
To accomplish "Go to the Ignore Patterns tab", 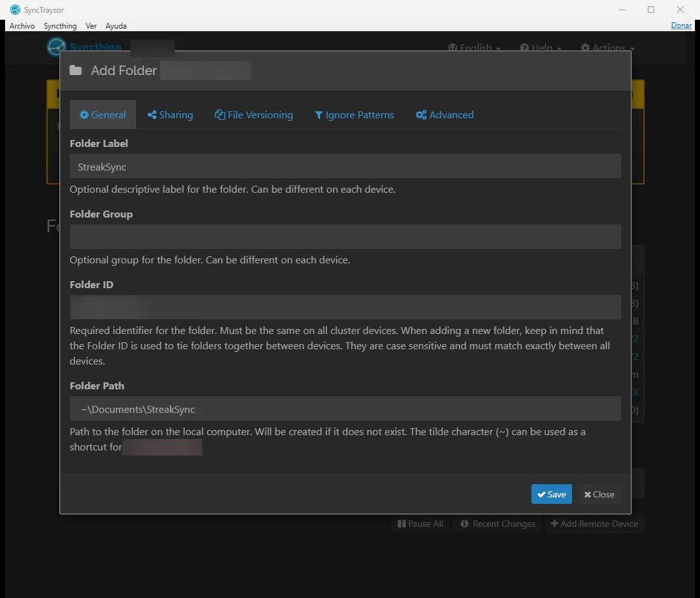I will click(354, 115).
